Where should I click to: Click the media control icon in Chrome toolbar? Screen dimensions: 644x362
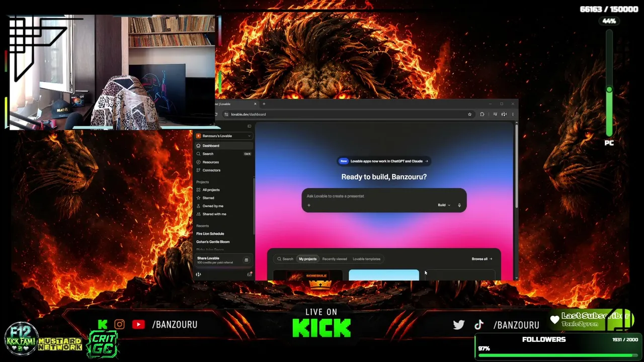[x=495, y=114]
